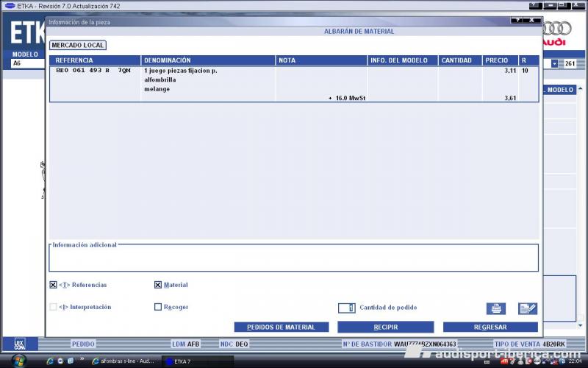Viewport: 588px width, 368px height.
Task: Click the INFO. DEL MODELO column header
Action: click(402, 60)
